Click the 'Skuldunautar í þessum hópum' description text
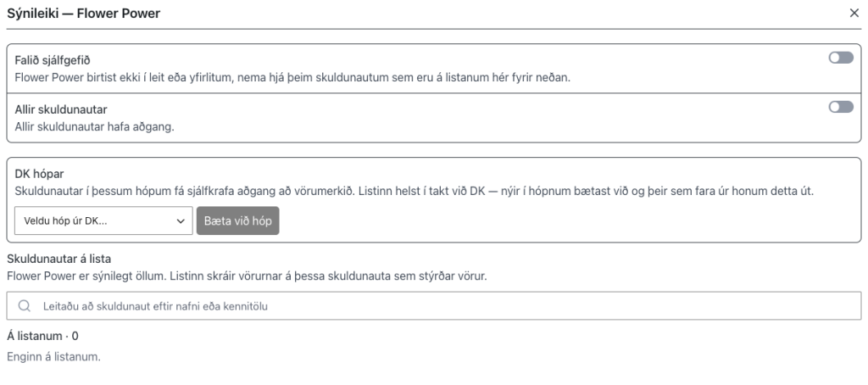Screen dimensions: 868x385 (x=414, y=192)
